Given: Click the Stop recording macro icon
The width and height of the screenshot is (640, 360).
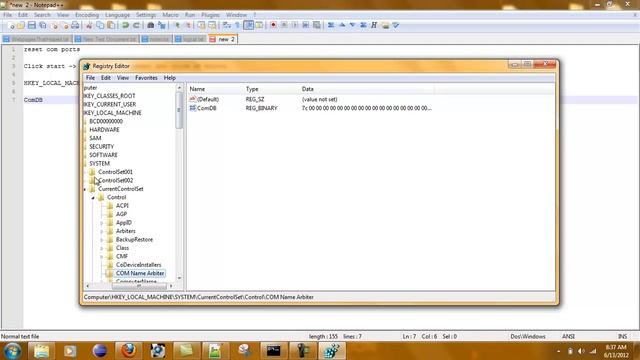Looking at the screenshot, I should pos(284,25).
